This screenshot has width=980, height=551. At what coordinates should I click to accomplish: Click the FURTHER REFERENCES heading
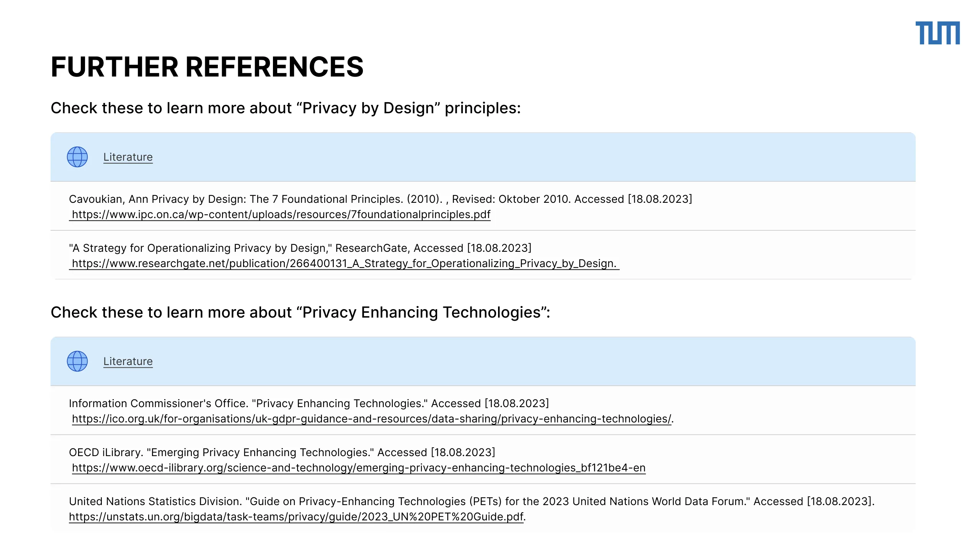click(x=207, y=67)
